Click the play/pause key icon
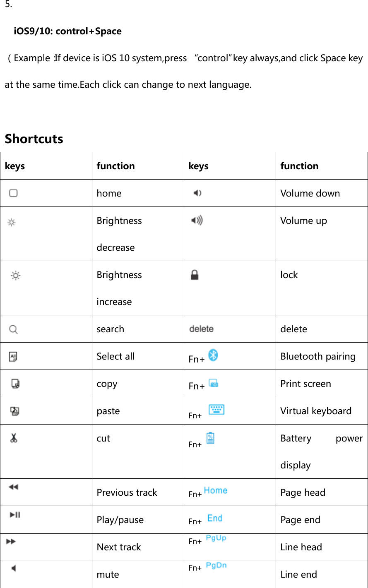 [15, 514]
